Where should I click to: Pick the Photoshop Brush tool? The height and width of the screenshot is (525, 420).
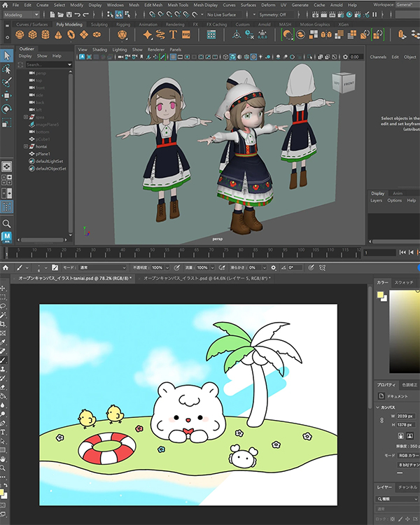click(3, 360)
